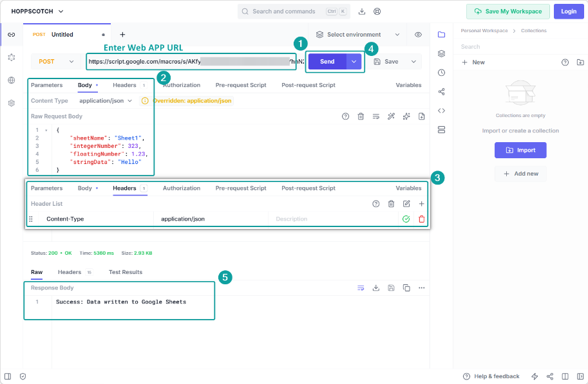The image size is (588, 384).
Task: Click the Realtime globe icon in left sidebar
Action: [x=11, y=80]
